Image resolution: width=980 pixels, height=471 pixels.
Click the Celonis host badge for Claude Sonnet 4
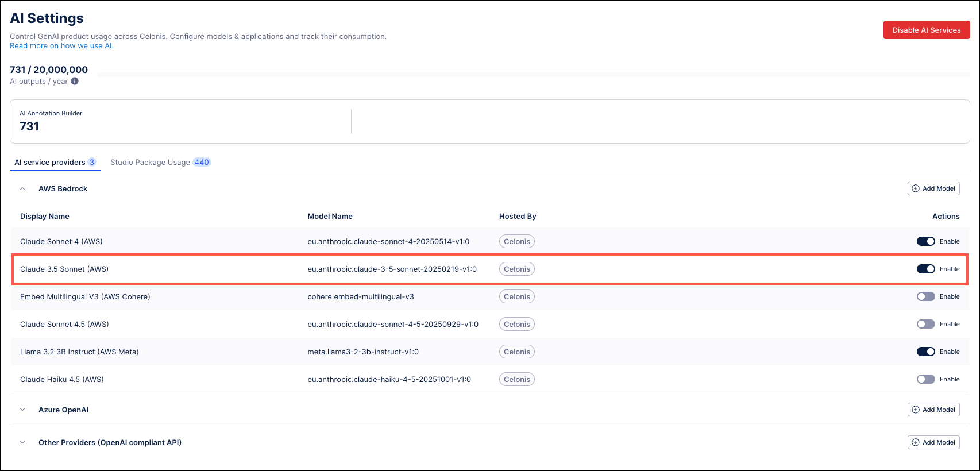[x=516, y=241]
